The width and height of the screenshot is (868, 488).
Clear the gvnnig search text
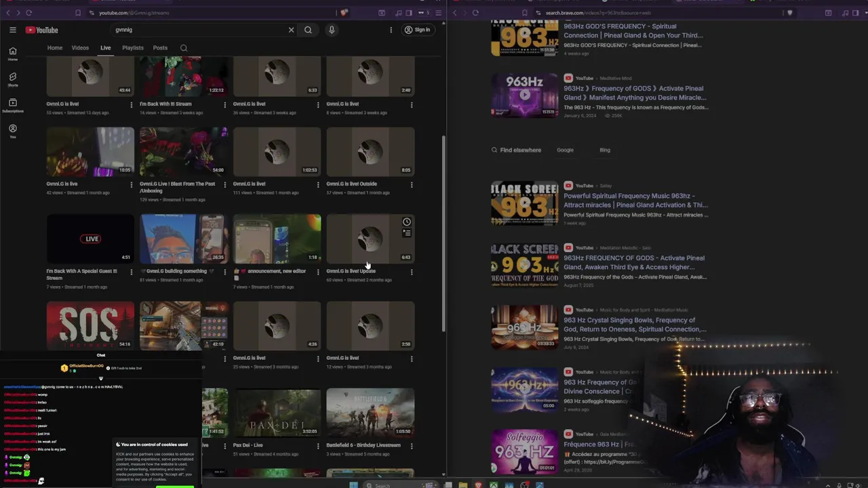point(291,30)
